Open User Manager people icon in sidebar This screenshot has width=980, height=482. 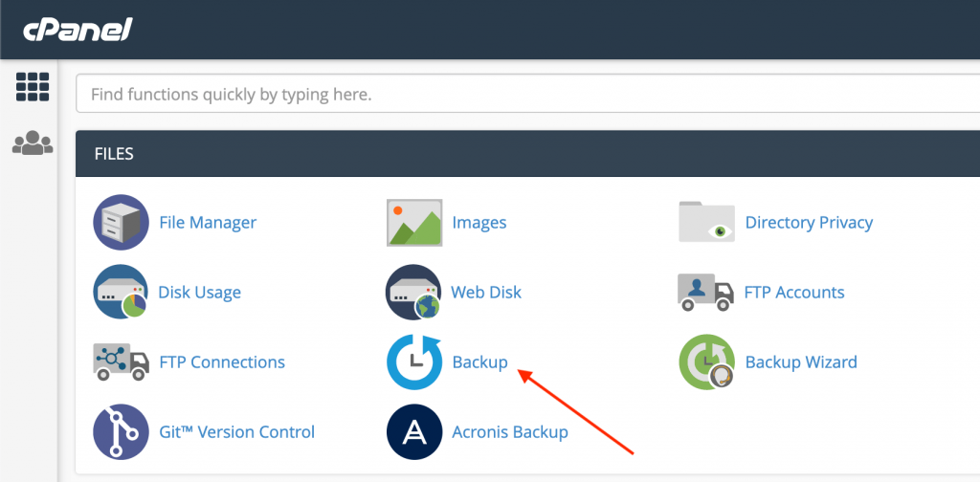(x=33, y=142)
